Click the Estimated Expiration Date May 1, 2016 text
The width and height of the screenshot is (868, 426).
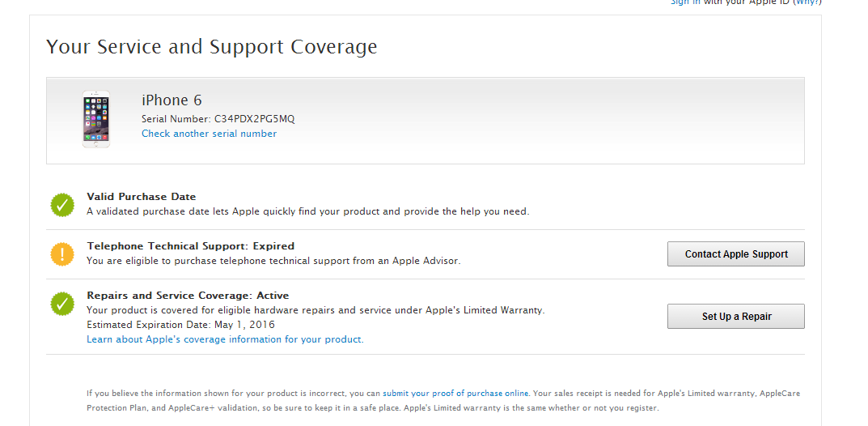pyautogui.click(x=180, y=325)
